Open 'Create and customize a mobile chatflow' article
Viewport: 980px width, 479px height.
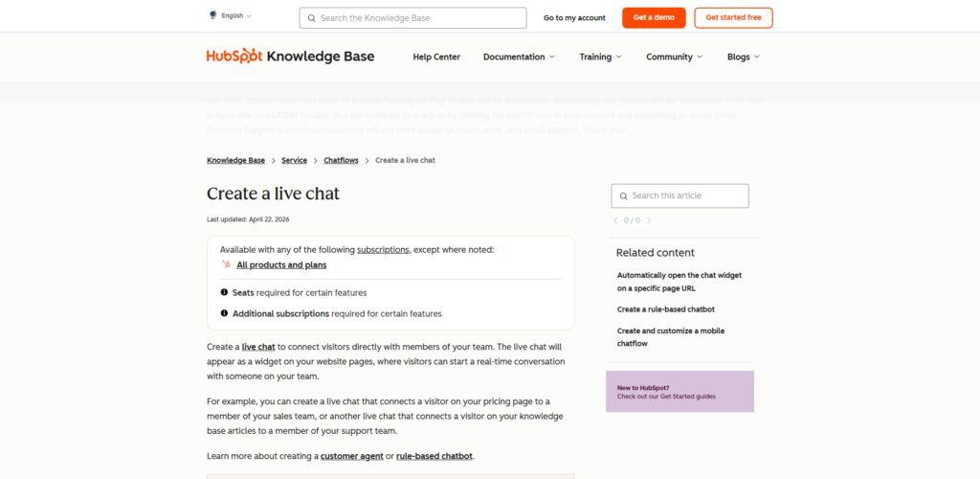coord(671,337)
